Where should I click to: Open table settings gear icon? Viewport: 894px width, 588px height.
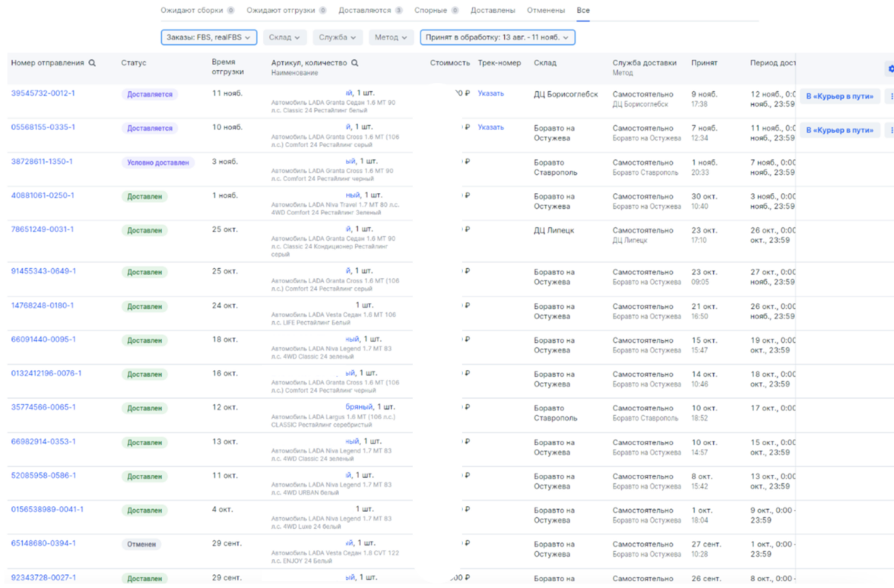coord(891,69)
